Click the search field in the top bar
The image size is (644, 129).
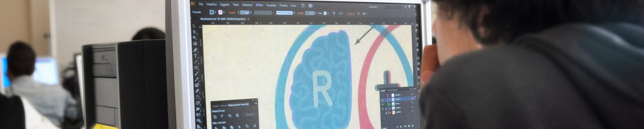[x=392, y=7]
